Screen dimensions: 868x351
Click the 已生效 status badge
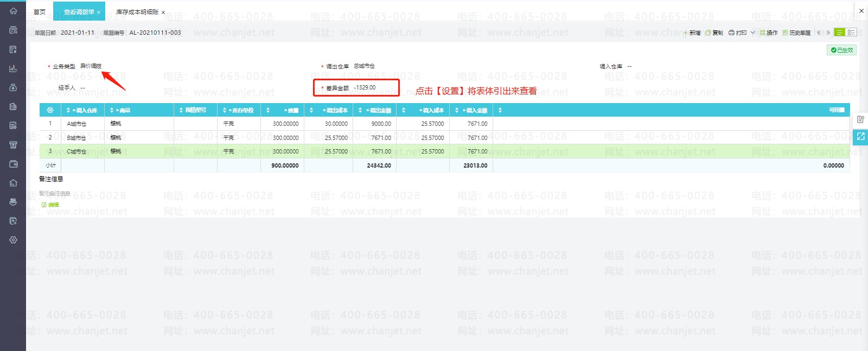[x=841, y=50]
